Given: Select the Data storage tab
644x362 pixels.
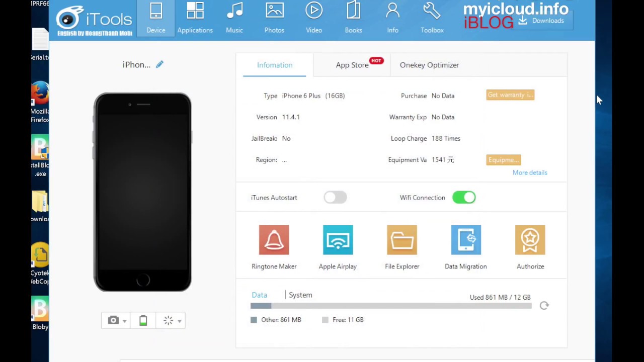Looking at the screenshot, I should pos(259,295).
